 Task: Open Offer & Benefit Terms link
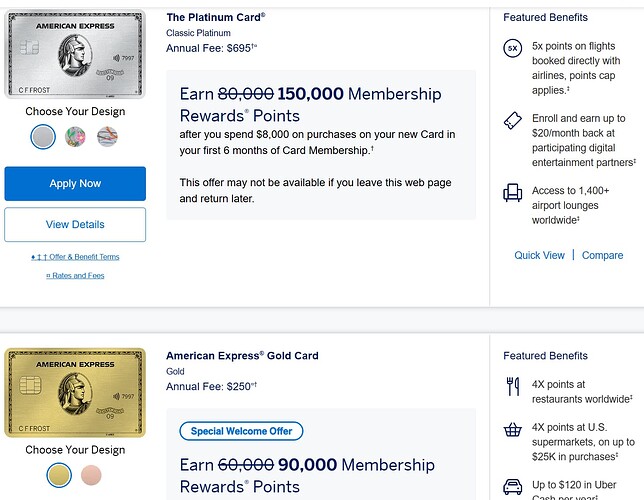point(75,257)
